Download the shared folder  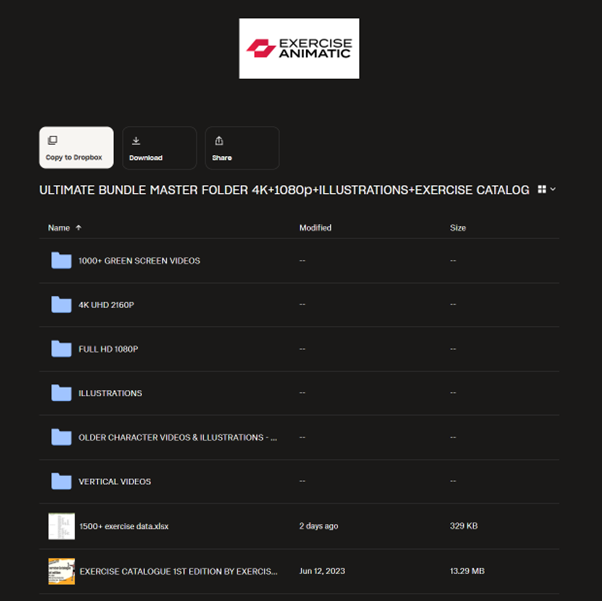(159, 148)
